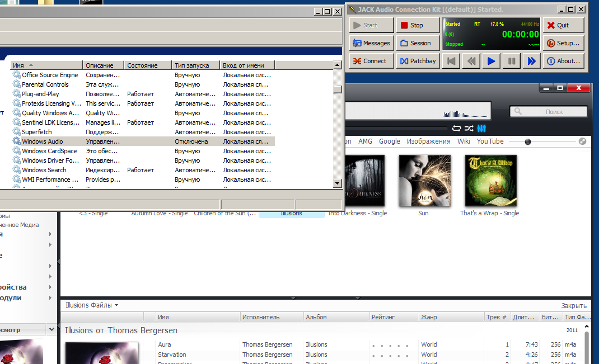Open the JACK Patchbay

(418, 61)
